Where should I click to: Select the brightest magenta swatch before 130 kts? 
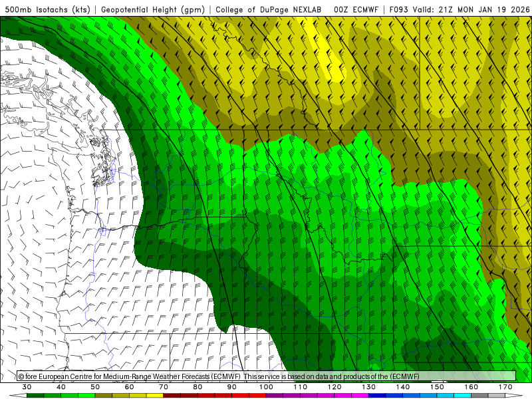(360, 396)
